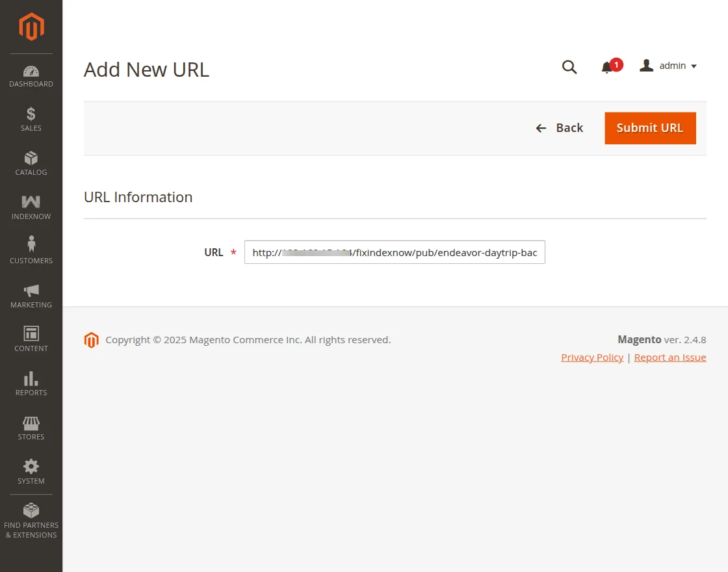Select the Customers sidebar icon

tap(31, 252)
